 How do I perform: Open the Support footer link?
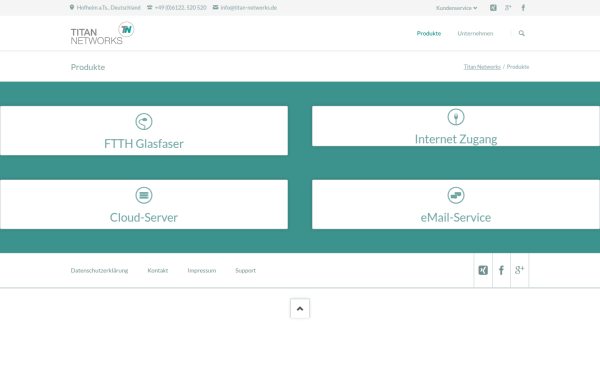click(x=245, y=271)
